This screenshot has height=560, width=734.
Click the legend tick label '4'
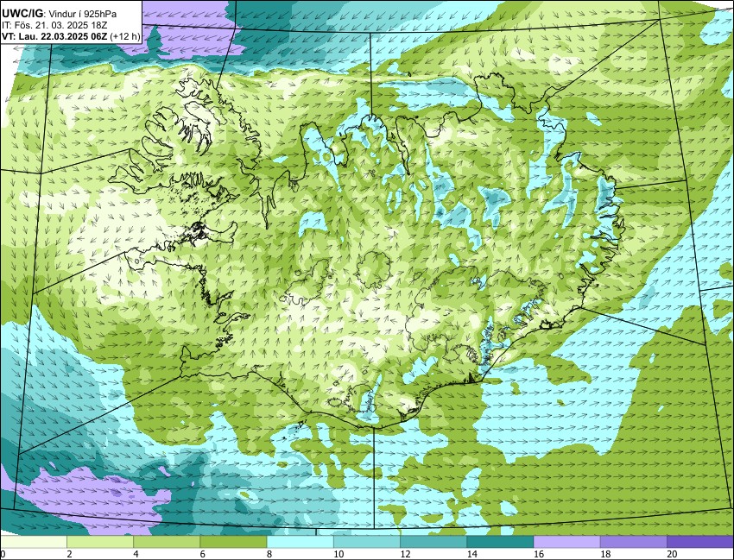pyautogui.click(x=136, y=554)
